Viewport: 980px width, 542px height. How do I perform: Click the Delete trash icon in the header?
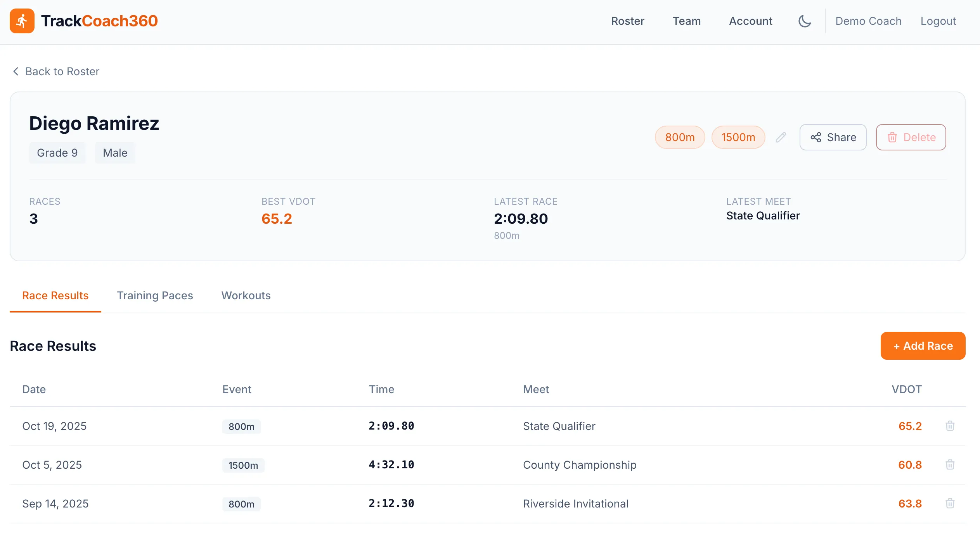tap(893, 137)
